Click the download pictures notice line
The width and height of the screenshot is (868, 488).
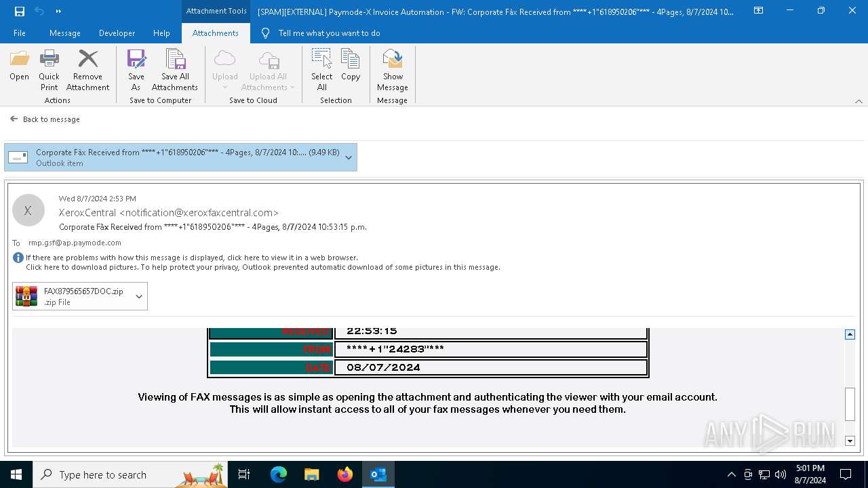tap(263, 267)
